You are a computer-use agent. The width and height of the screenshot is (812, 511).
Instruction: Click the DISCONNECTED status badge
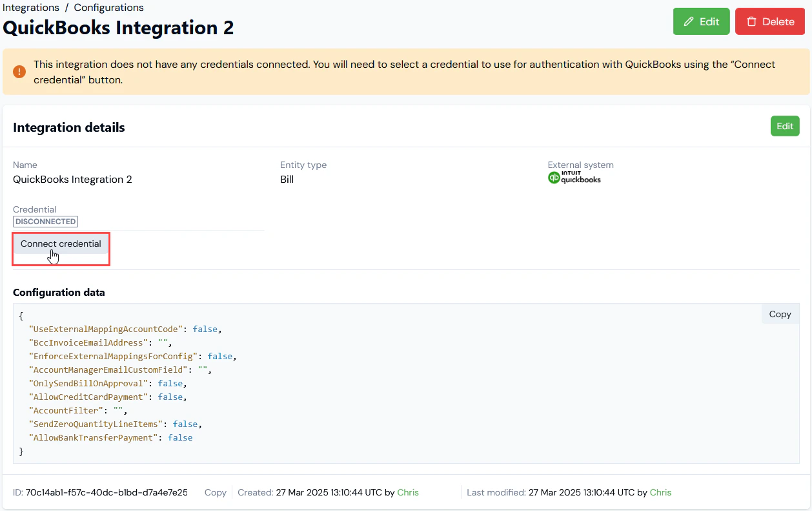45,222
